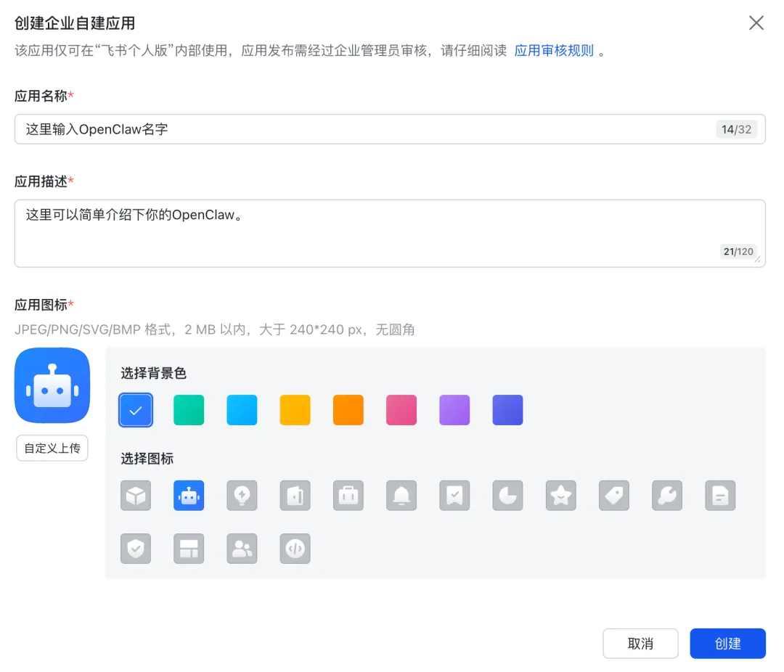Click the 选择图标 heading
The image size is (784, 672).
pyautogui.click(x=147, y=459)
